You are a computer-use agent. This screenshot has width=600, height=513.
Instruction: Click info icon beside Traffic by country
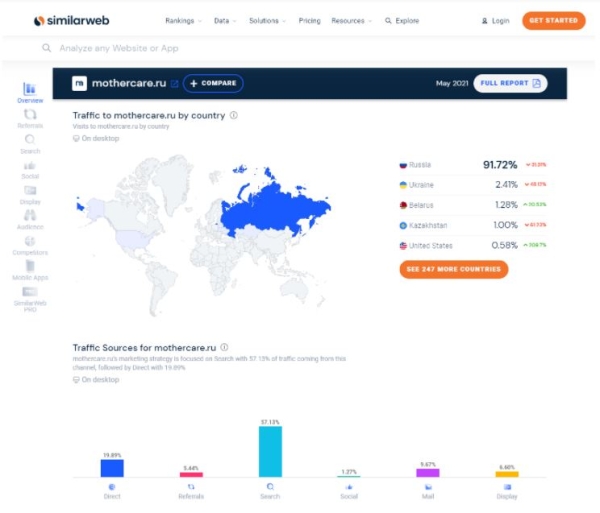click(x=233, y=115)
